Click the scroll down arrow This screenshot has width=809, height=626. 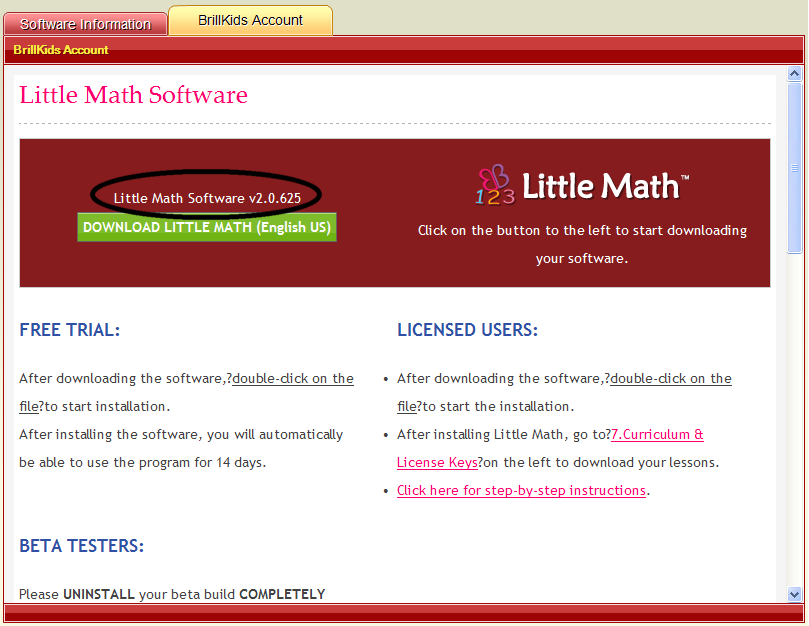click(794, 594)
